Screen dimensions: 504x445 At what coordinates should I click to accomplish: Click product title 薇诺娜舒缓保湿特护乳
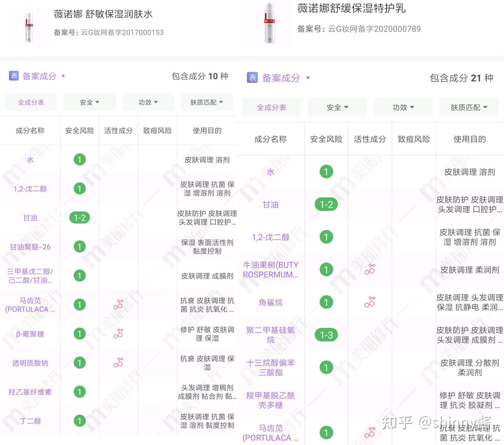(x=351, y=8)
